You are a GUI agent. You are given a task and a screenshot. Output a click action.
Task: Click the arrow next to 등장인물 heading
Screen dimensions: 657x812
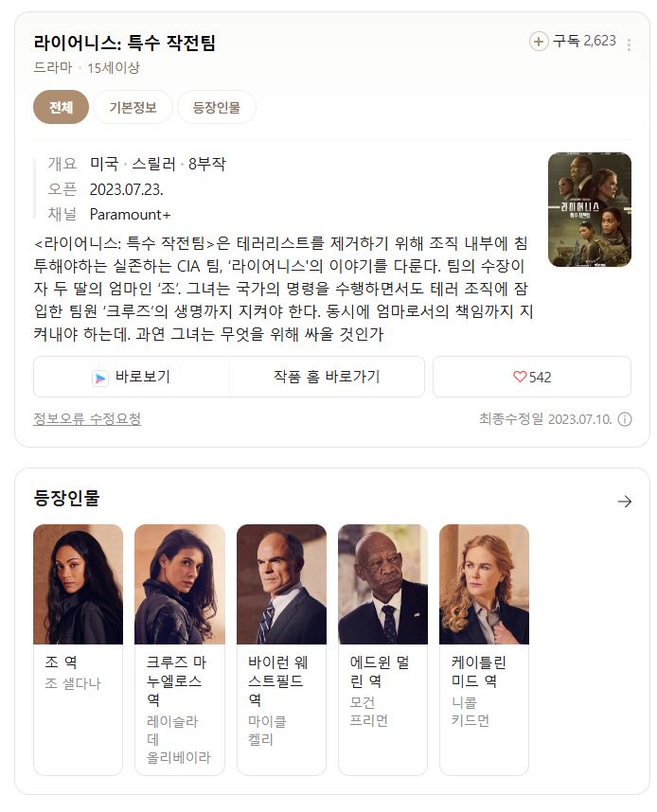pyautogui.click(x=625, y=502)
